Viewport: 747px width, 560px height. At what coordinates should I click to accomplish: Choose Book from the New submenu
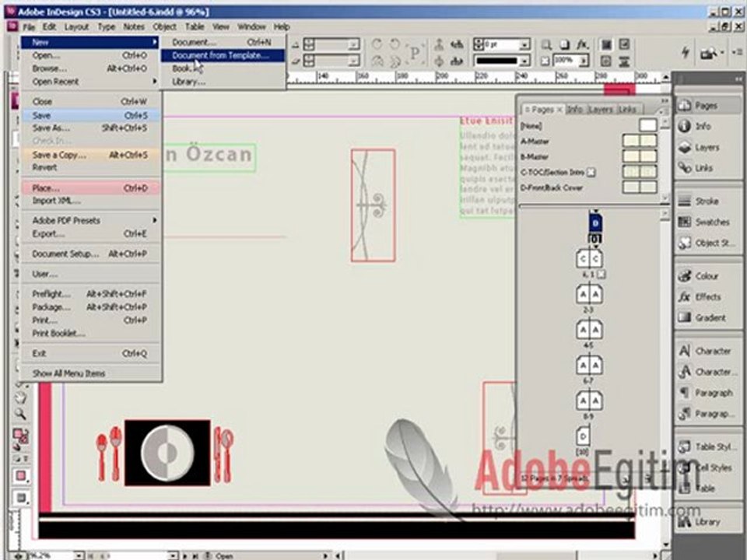pos(223,68)
